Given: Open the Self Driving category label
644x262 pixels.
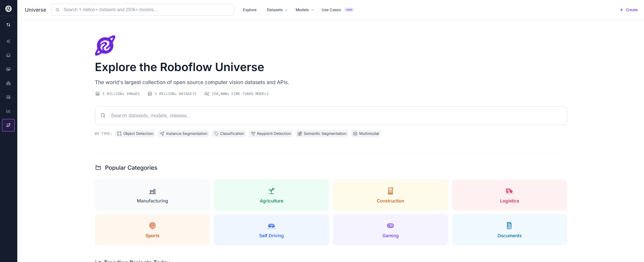Looking at the screenshot, I should (x=272, y=236).
